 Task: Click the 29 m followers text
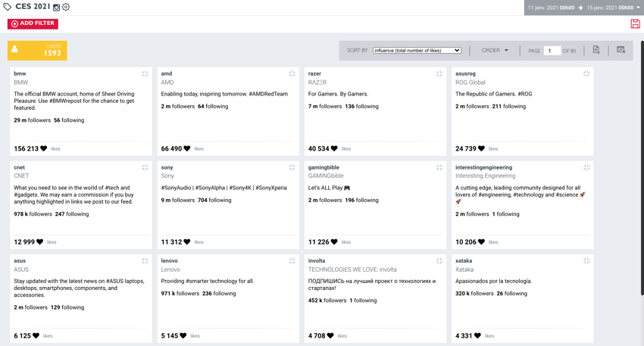click(x=32, y=120)
